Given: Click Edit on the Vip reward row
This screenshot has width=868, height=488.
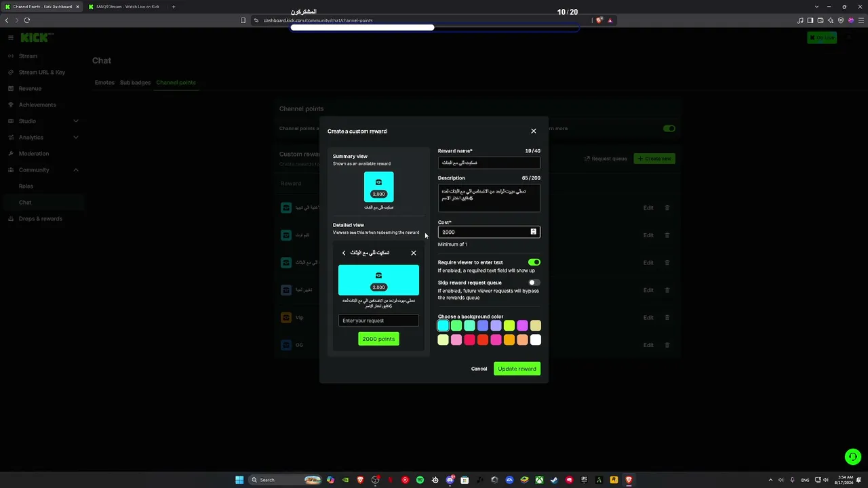Looking at the screenshot, I should pyautogui.click(x=648, y=317).
